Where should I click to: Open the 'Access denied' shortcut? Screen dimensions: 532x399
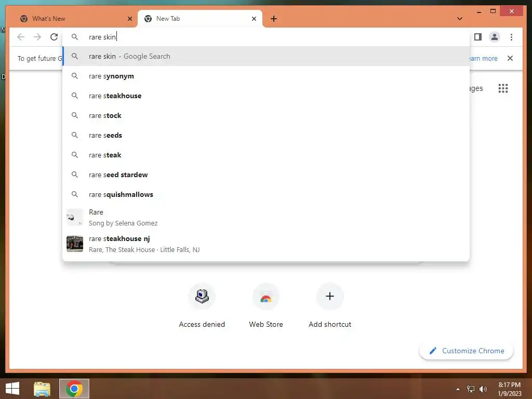point(202,305)
